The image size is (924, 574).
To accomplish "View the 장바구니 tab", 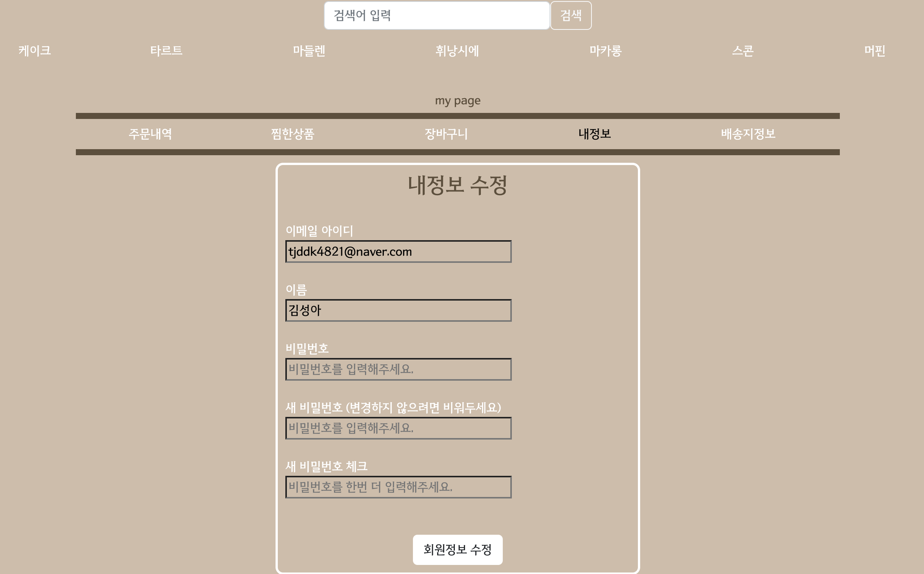I will point(446,134).
